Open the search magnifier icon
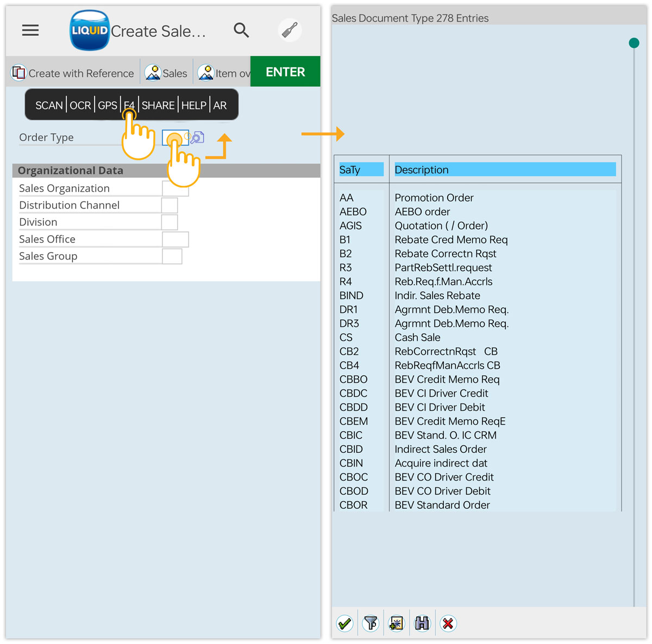Screen dimensions: 652x644 [x=241, y=30]
